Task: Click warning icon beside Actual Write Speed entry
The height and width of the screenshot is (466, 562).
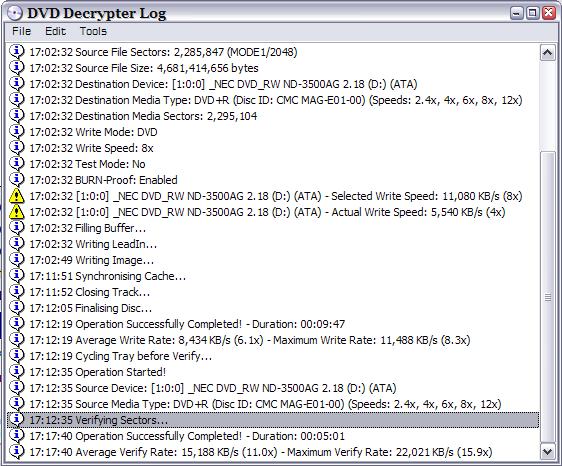Action: (x=16, y=212)
